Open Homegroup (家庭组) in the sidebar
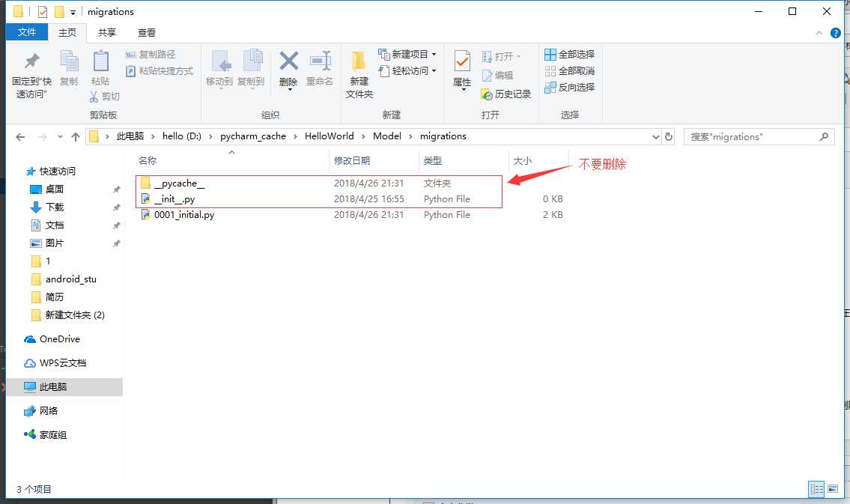Screen dimensions: 850x504 (46, 434)
